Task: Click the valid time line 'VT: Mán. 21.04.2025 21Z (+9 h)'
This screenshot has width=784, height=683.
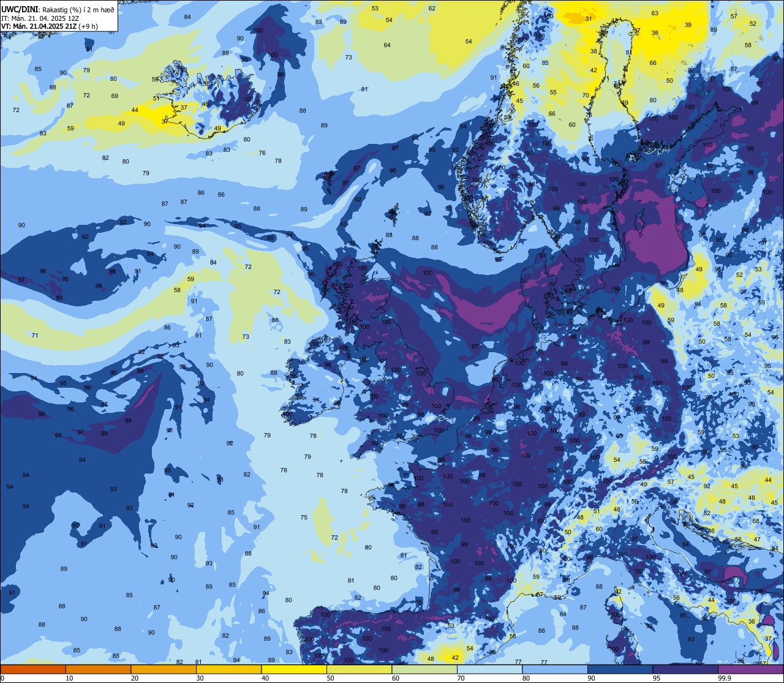Action: coord(50,26)
